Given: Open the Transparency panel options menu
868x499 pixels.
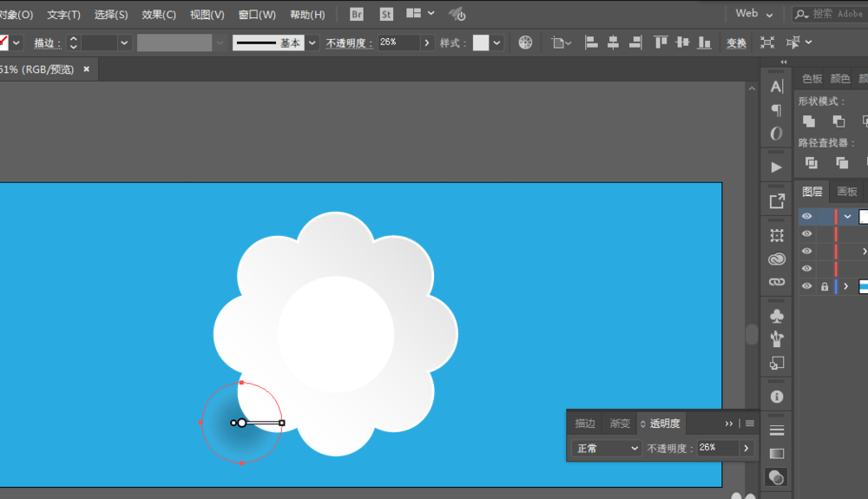Looking at the screenshot, I should pos(750,423).
